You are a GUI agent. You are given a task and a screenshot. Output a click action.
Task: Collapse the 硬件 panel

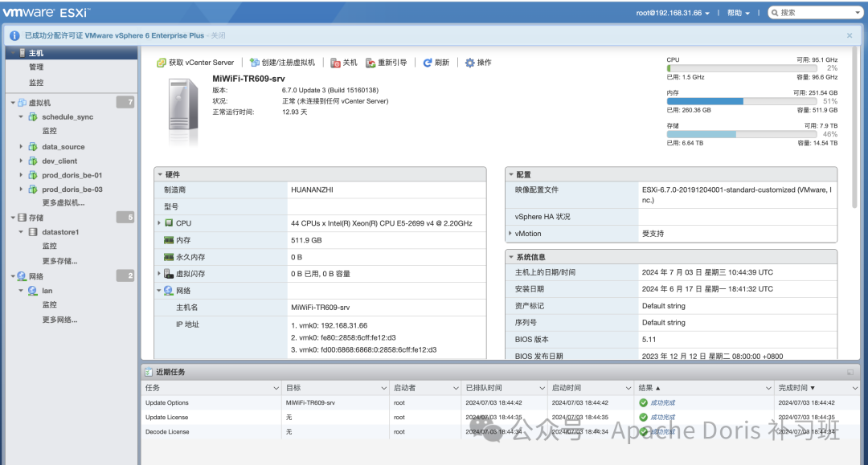160,175
